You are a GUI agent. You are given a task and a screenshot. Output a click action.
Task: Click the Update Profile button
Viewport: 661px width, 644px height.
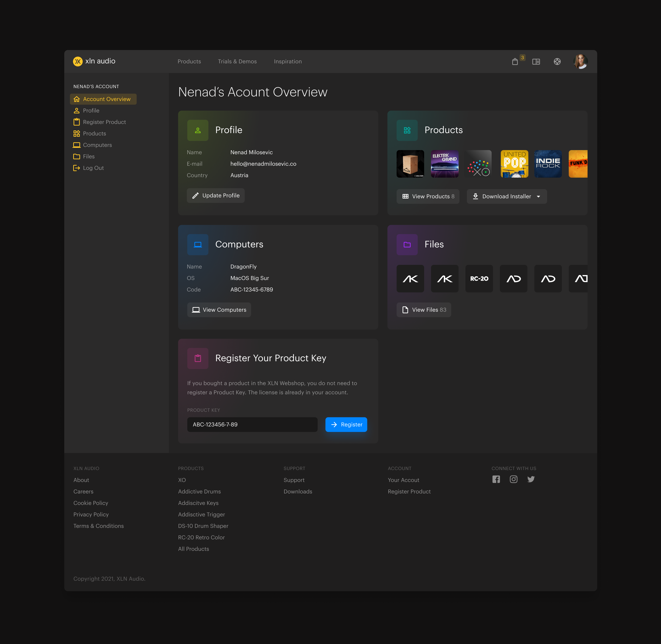[216, 196]
